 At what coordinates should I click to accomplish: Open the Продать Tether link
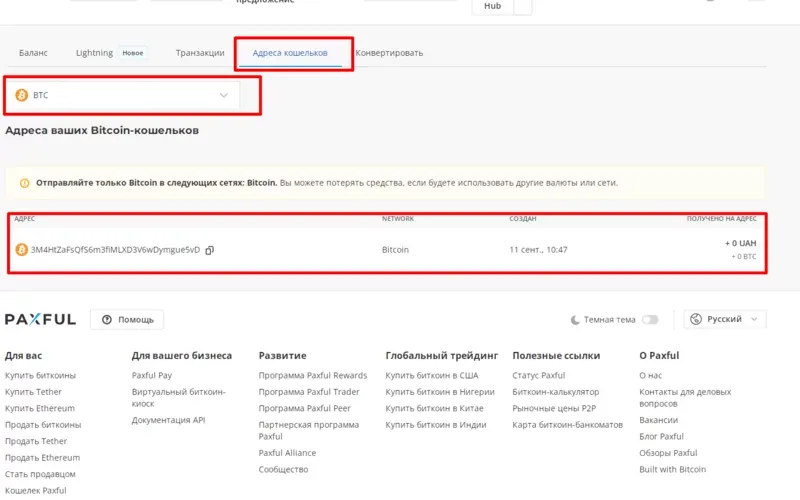click(x=36, y=441)
